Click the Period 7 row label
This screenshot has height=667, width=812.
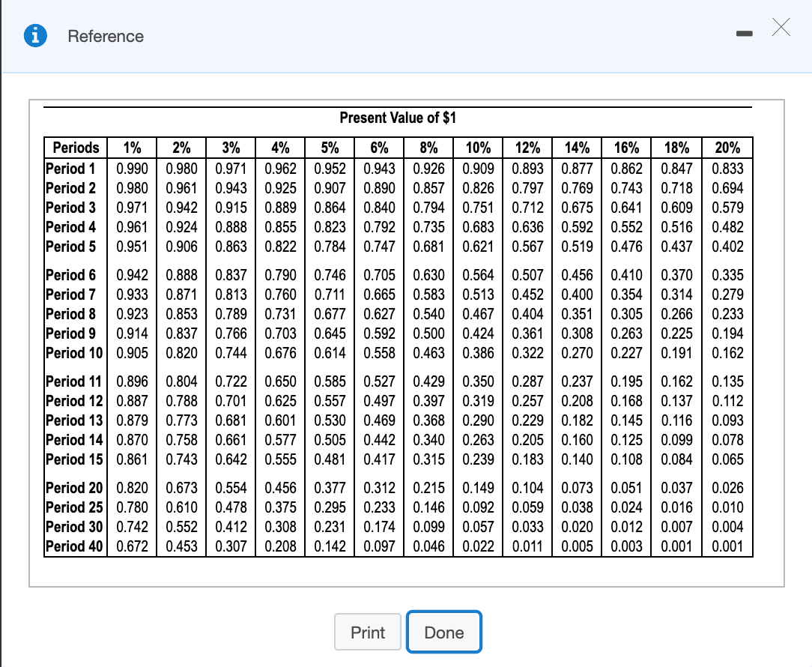coord(70,295)
